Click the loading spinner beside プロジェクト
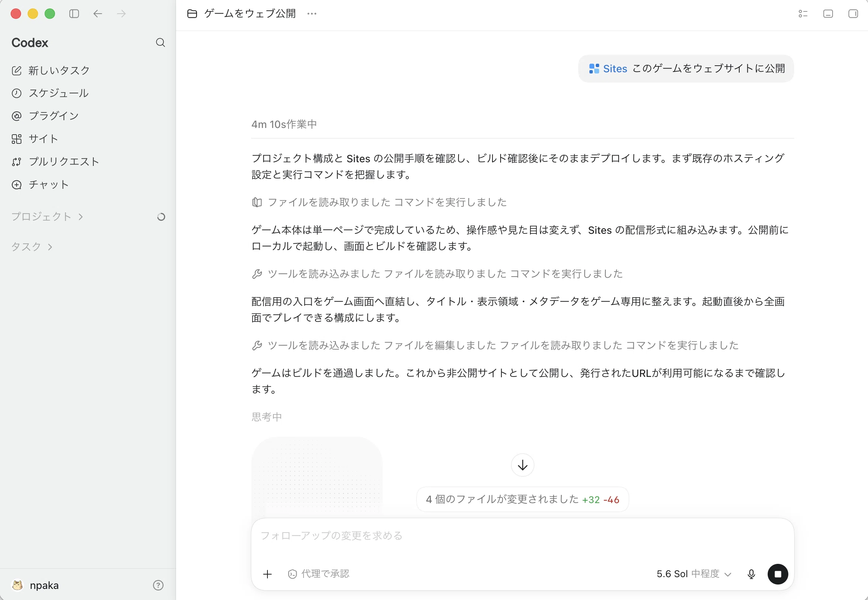868x600 pixels. pos(161,217)
